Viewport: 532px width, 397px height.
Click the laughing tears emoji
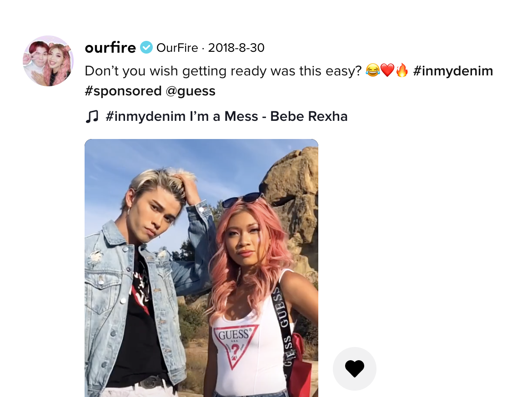[372, 70]
